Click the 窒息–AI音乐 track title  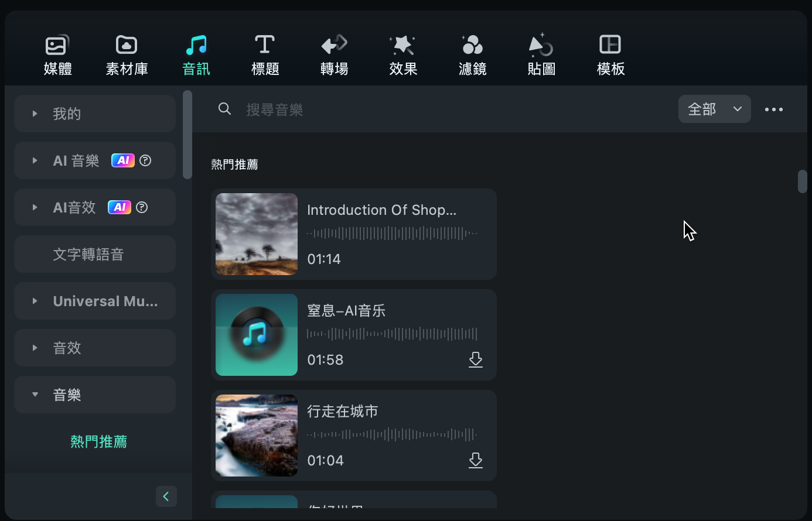pyautogui.click(x=346, y=310)
